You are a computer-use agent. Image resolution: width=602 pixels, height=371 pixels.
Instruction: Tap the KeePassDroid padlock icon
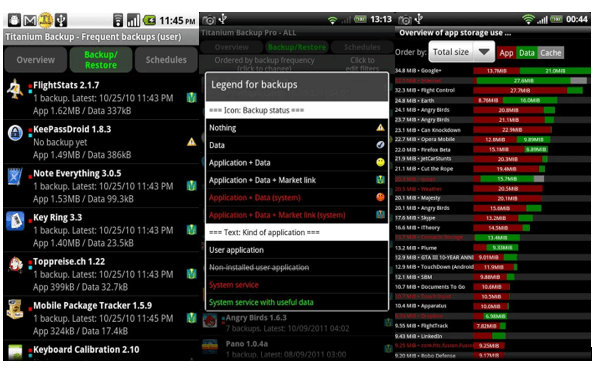pyautogui.click(x=15, y=133)
